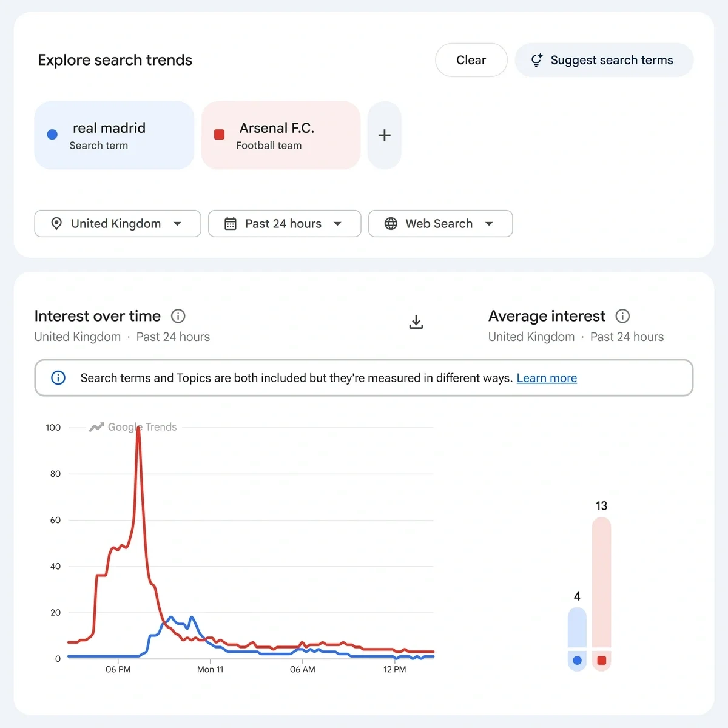728x728 pixels.
Task: Open the United Kingdom region dropdown
Action: pos(118,224)
